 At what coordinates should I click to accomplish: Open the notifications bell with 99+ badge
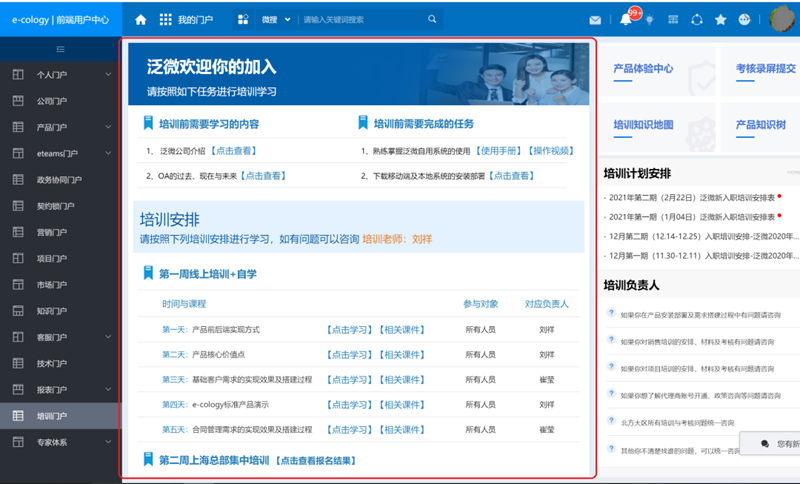(626, 19)
